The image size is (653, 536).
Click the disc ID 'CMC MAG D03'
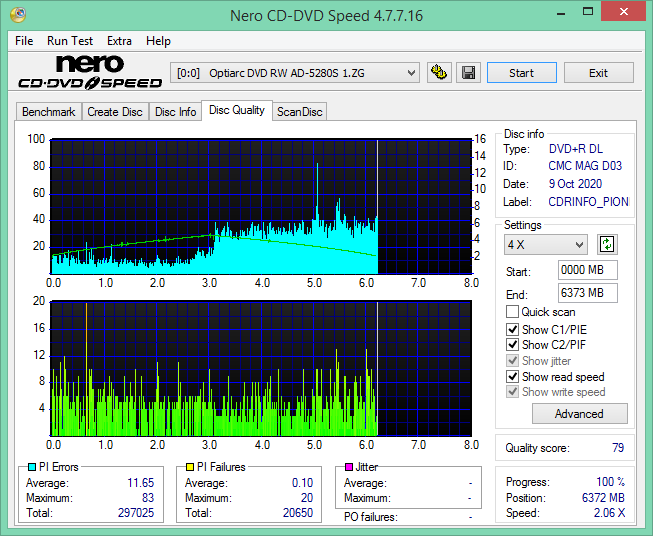(585, 166)
